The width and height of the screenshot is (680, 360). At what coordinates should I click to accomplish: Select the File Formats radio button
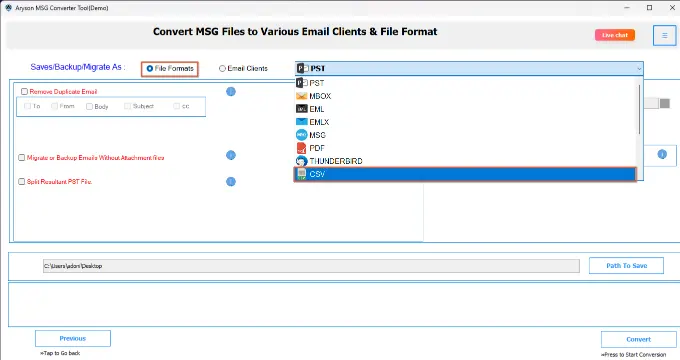[x=150, y=69]
